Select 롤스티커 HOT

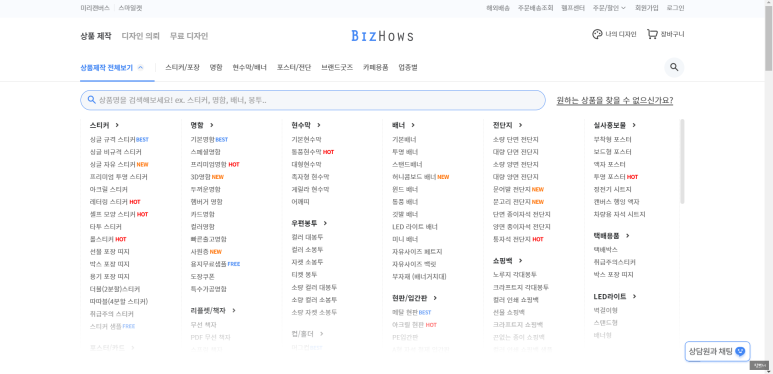click(108, 239)
